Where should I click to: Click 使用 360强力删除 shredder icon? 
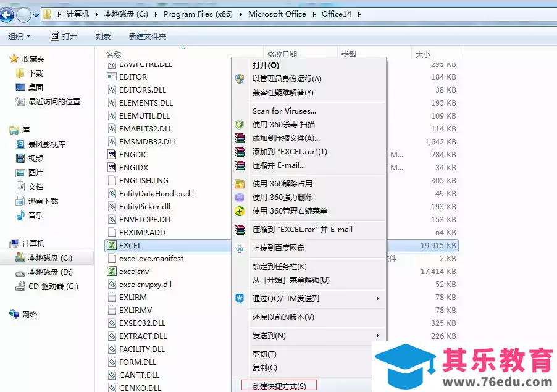[240, 197]
